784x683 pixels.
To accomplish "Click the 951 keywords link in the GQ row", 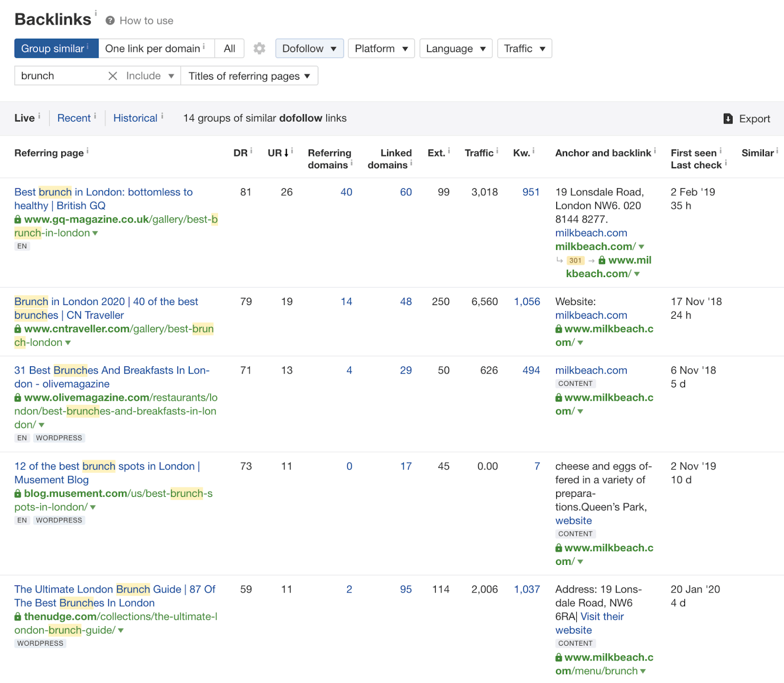I will (530, 192).
